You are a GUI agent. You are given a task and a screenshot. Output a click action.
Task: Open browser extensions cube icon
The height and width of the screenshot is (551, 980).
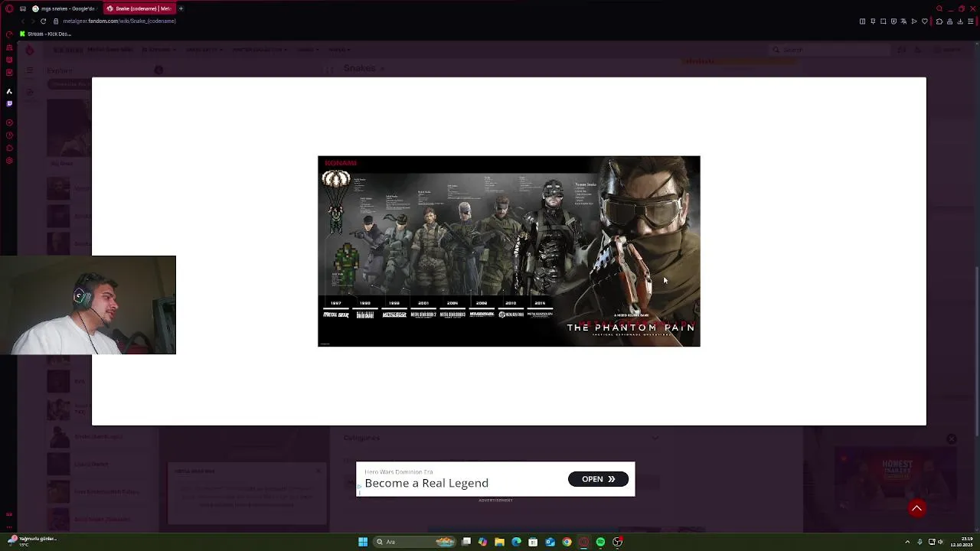939,21
